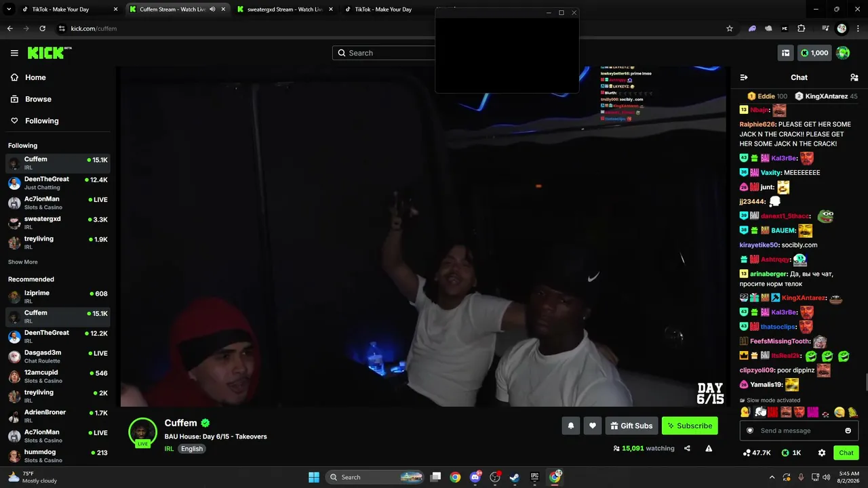
Task: Click the laughing emoji quick emote
Action: 840,412
